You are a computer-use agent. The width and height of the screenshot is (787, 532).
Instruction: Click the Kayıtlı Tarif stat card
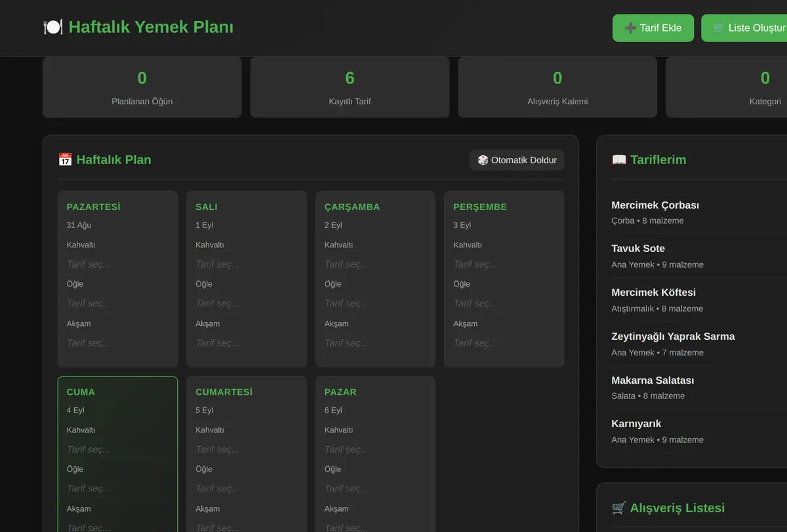click(x=350, y=87)
